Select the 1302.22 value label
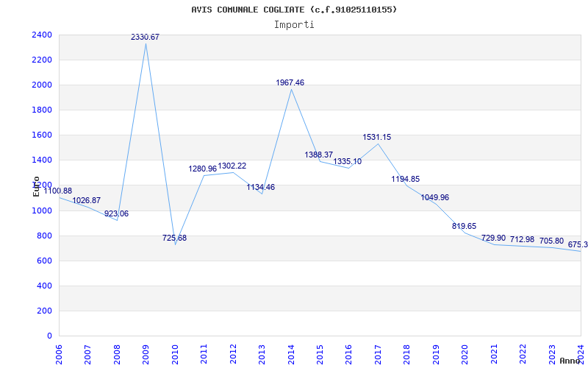 232,166
